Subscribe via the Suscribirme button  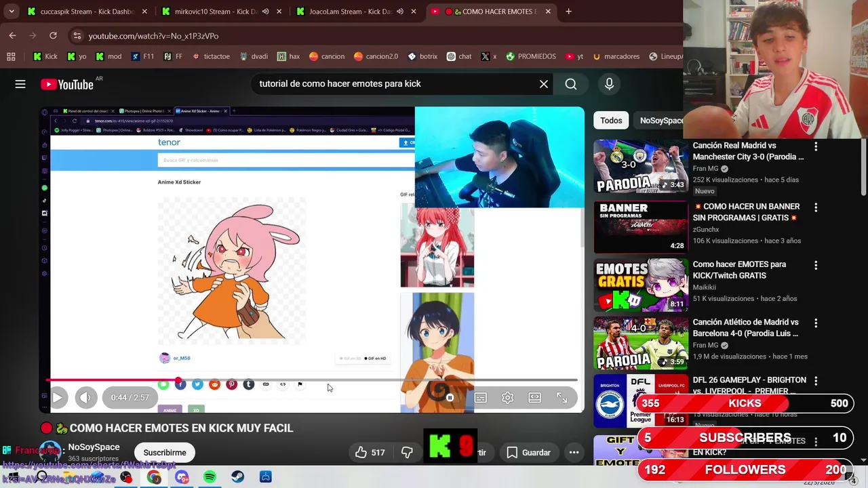[x=164, y=453]
